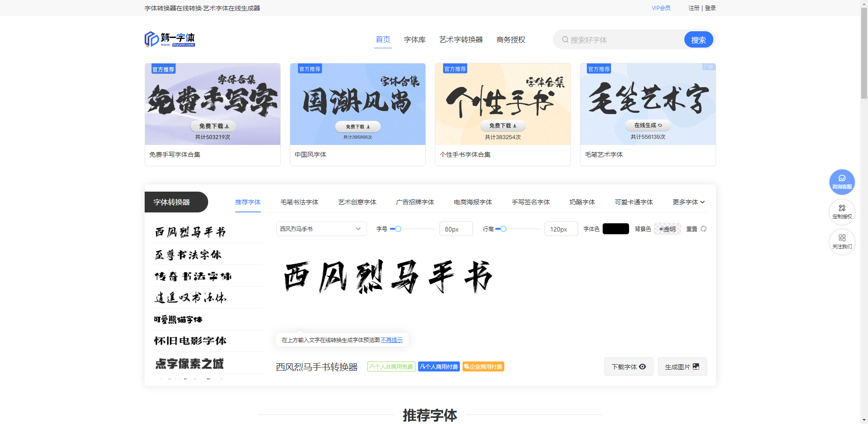The width and height of the screenshot is (868, 424).
Task: Click the black 字体色 color swatch
Action: 615,229
